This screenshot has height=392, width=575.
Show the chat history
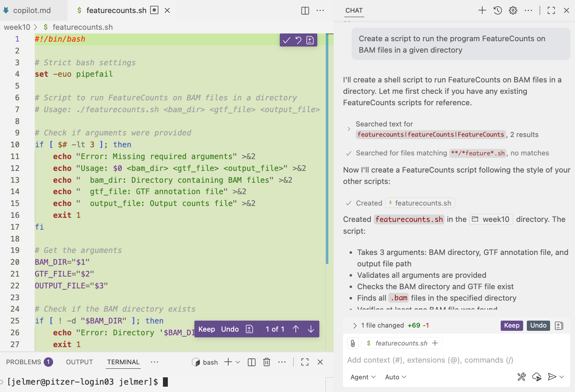tap(497, 10)
